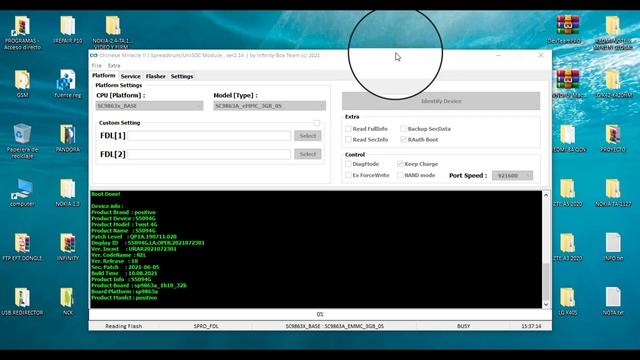640x360 pixels.
Task: Switch to the Service tab
Action: [131, 76]
